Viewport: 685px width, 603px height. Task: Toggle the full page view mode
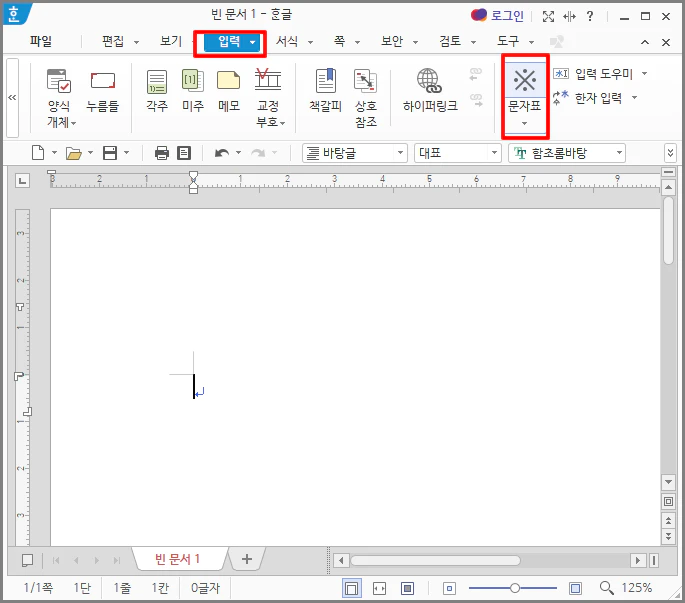click(x=407, y=588)
